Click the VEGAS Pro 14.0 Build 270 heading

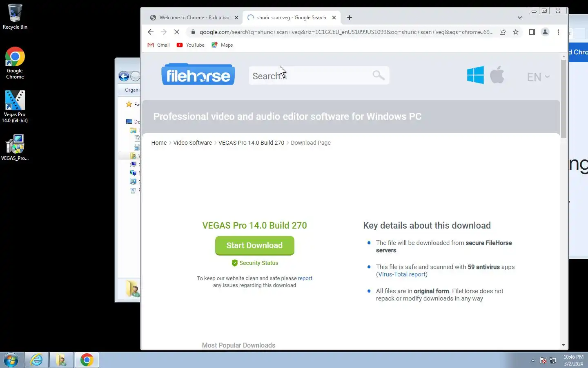click(x=254, y=225)
